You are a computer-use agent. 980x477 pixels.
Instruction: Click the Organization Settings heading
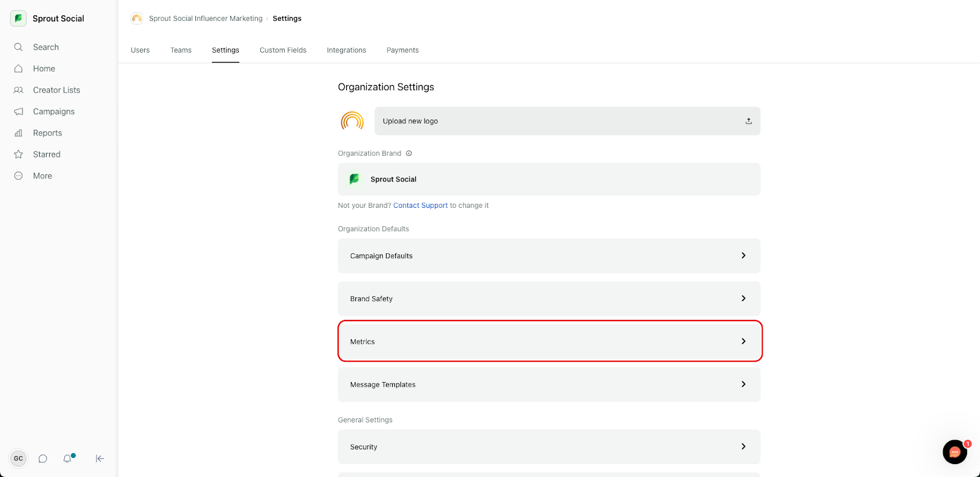pos(386,87)
